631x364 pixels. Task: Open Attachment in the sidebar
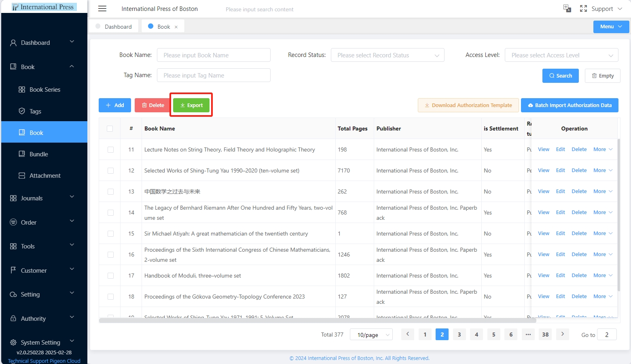(x=44, y=175)
